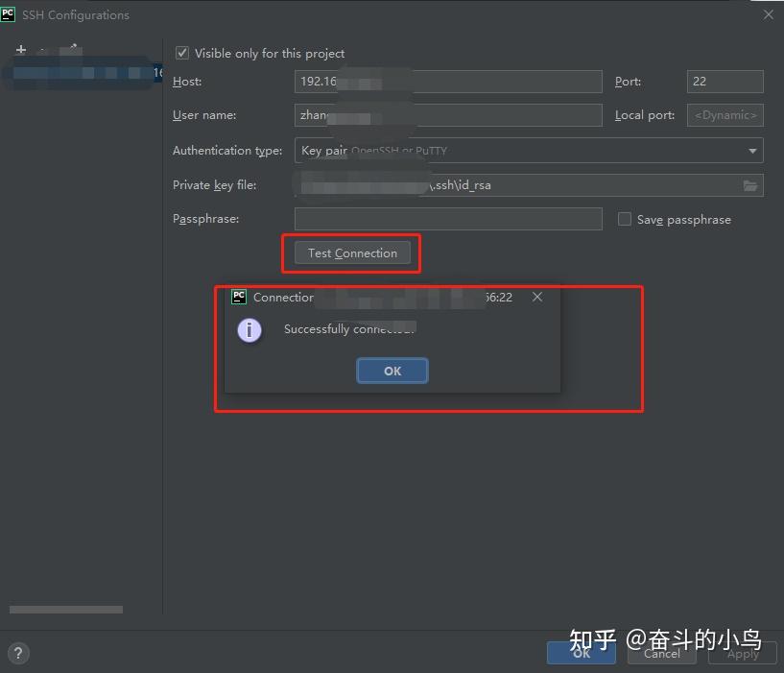Select the Port field showing 22

click(725, 82)
